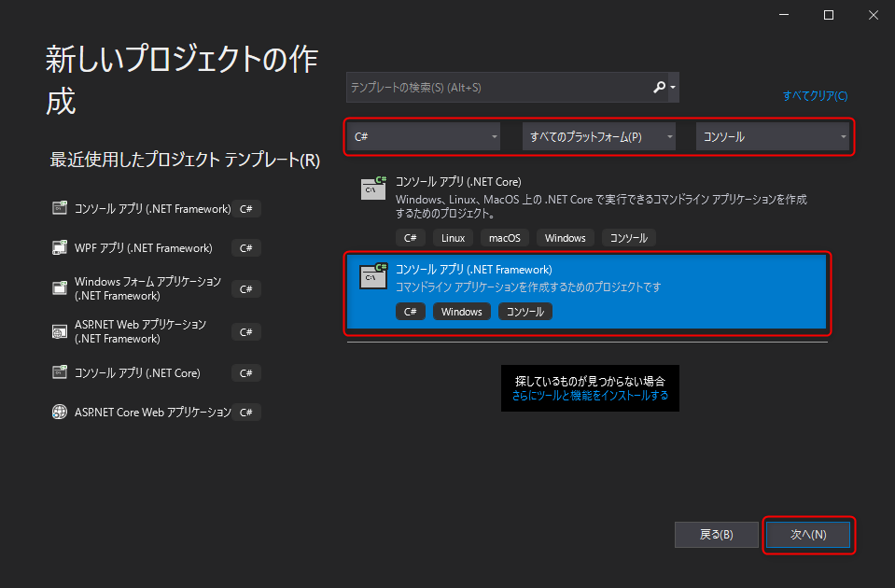Select コンソール アプリ (.NET Core) template title in results
This screenshot has height=588, width=895.
pos(458,182)
